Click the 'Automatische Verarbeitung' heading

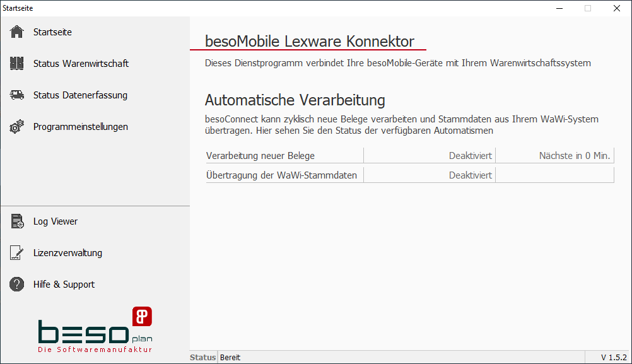click(x=295, y=100)
